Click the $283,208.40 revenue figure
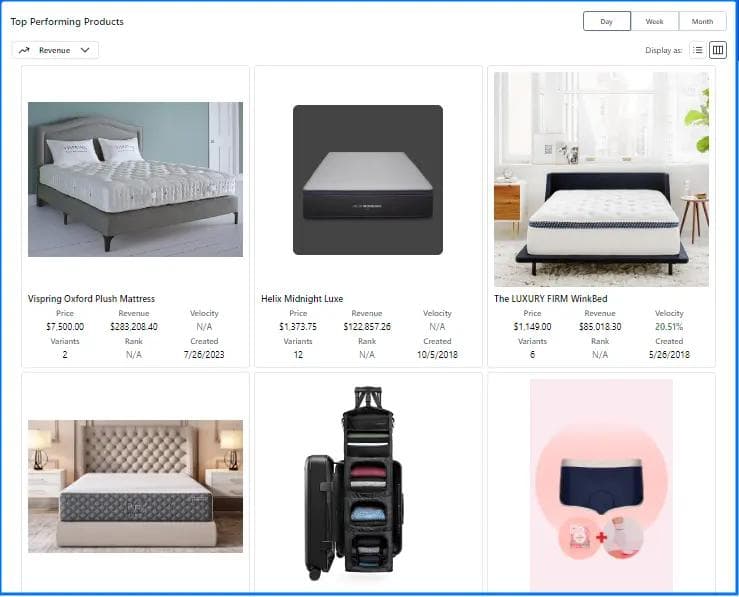Screen dimensions: 739x597 tap(134, 327)
